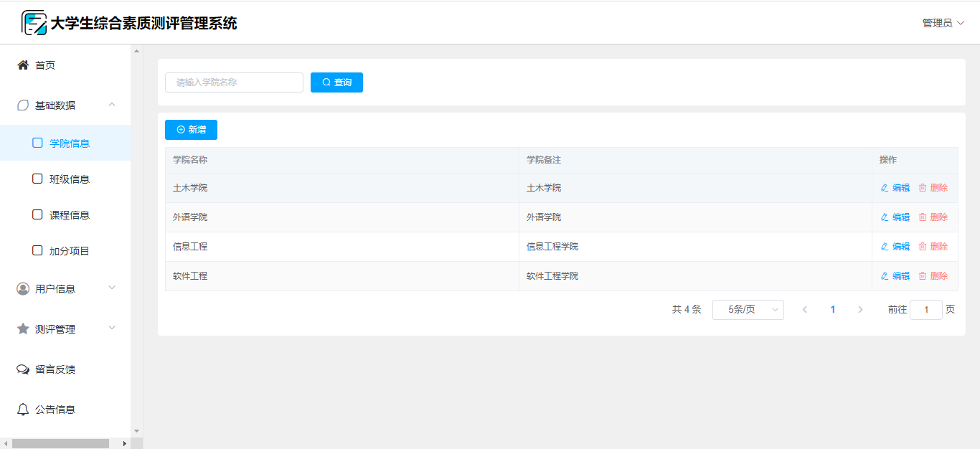Click the star icon beside 测评管理
Screen dimensions: 980x449
23,329
